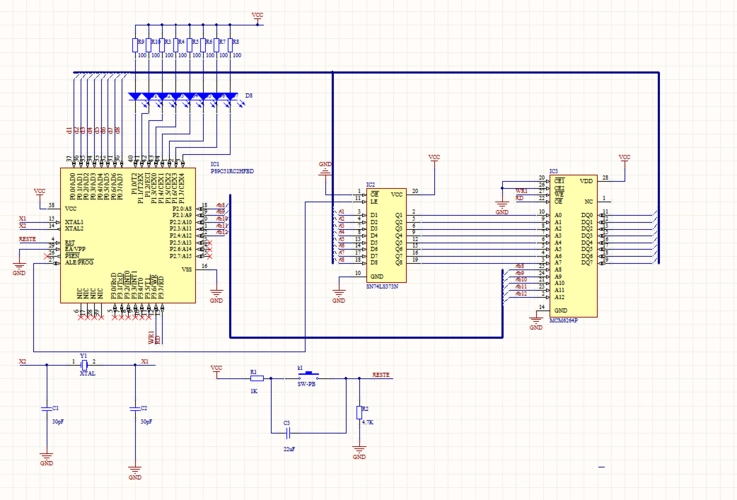The height and width of the screenshot is (500, 737).
Task: Click the VCC power port above resistor array
Action: tap(258, 17)
